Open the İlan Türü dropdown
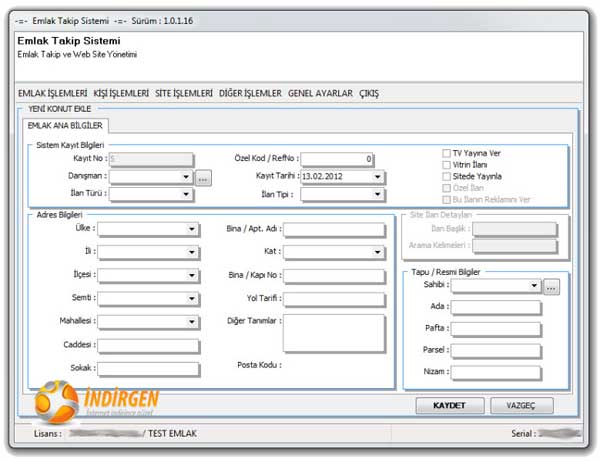Image resolution: width=600 pixels, height=462 pixels. tap(186, 194)
